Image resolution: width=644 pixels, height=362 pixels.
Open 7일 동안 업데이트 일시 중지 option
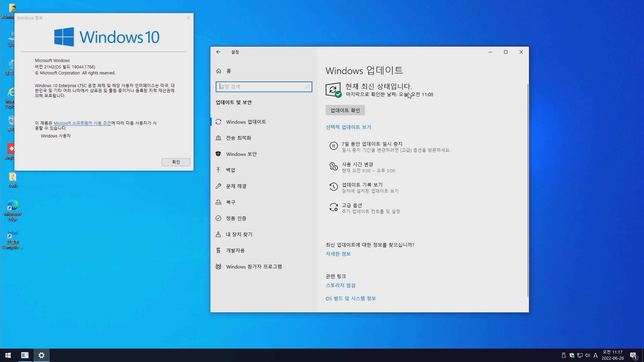[372, 144]
